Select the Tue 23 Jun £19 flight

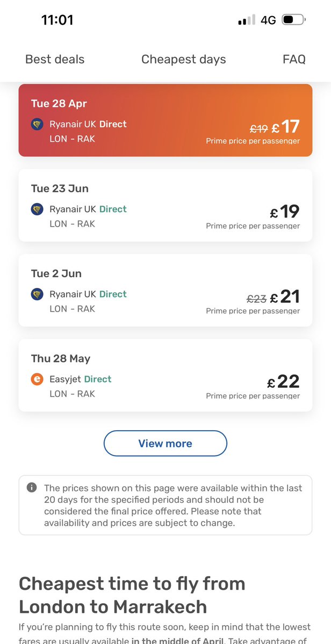(165, 205)
